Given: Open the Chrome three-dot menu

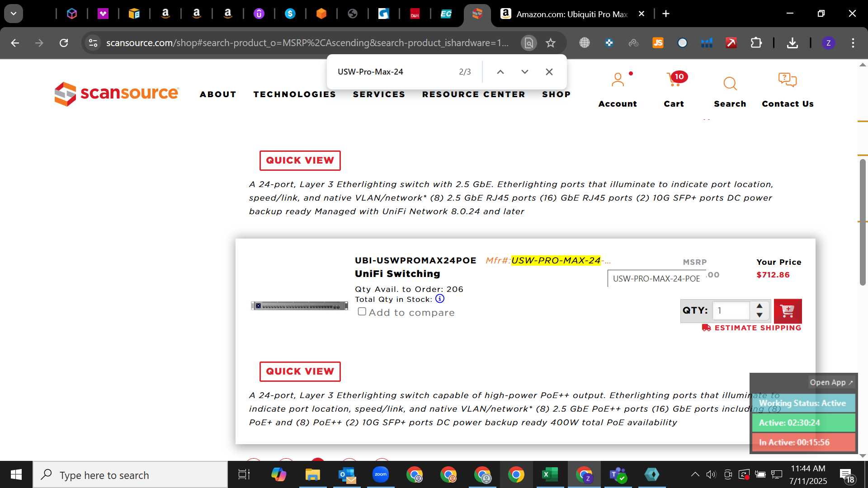Looking at the screenshot, I should (x=853, y=43).
